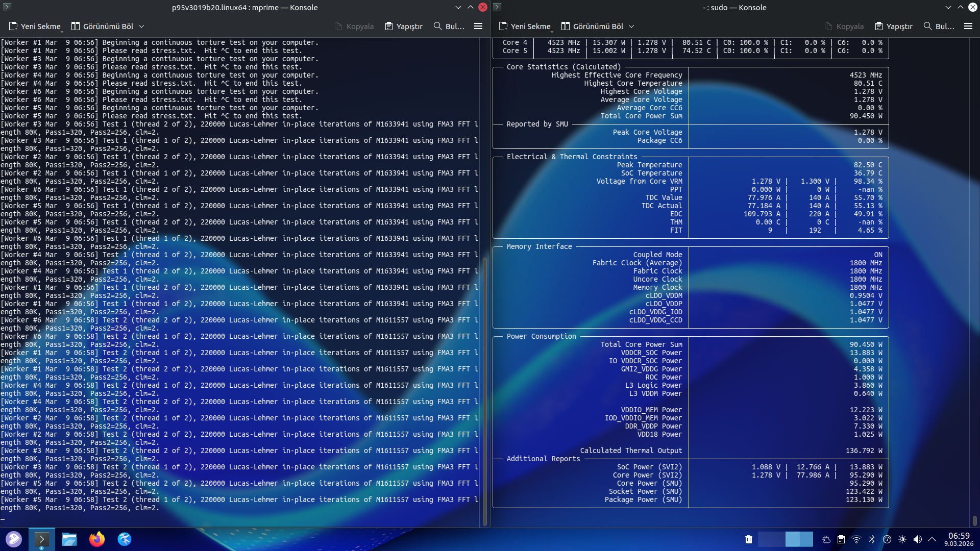Click the Worker #5 Test 2 thread 1 line
Image resolution: width=980 pixels, height=551 pixels.
pos(239,504)
